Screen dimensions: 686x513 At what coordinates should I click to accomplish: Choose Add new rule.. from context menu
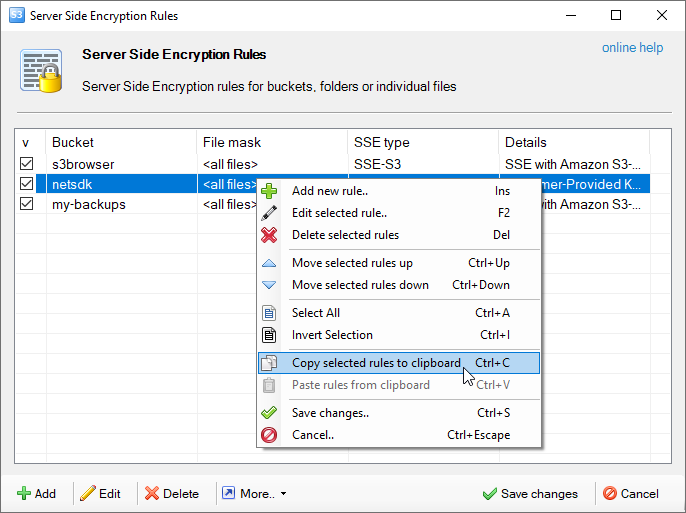click(399, 191)
